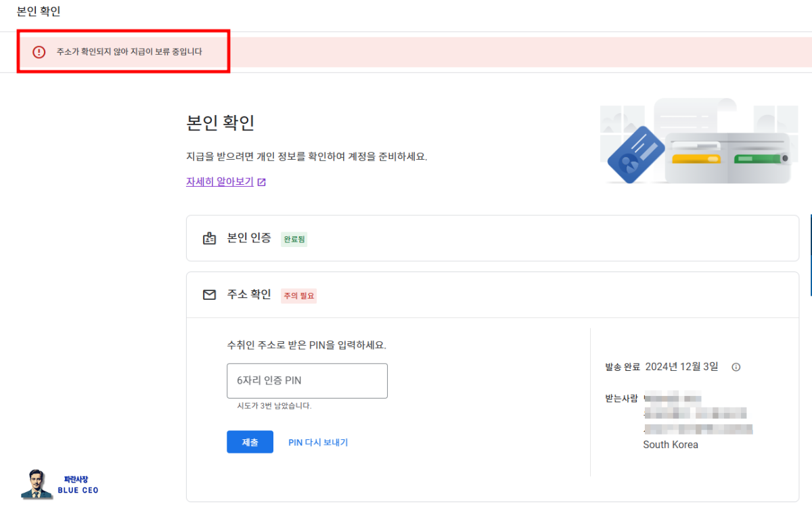
Task: Click the envelope icon beside 주소 확인
Action: coord(210,294)
